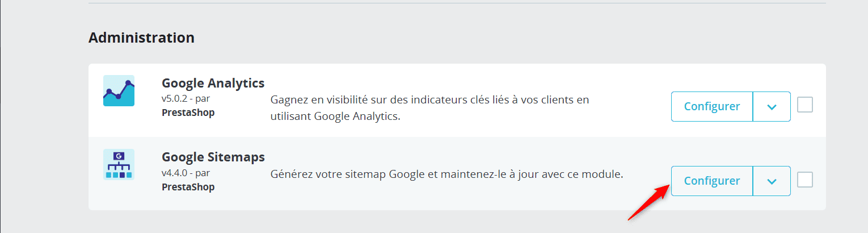Open the Google Sitemaps actions dropdown chevron
The width and height of the screenshot is (868, 233).
click(x=772, y=181)
